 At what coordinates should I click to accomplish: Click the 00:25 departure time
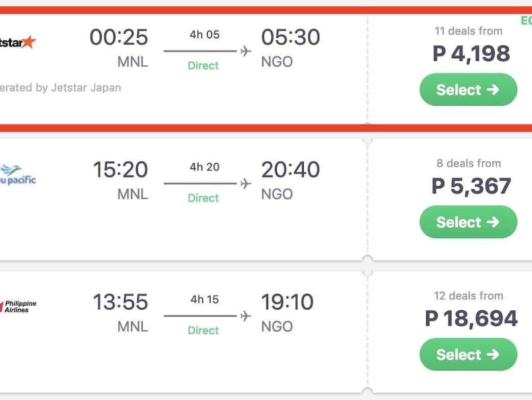[x=118, y=37]
